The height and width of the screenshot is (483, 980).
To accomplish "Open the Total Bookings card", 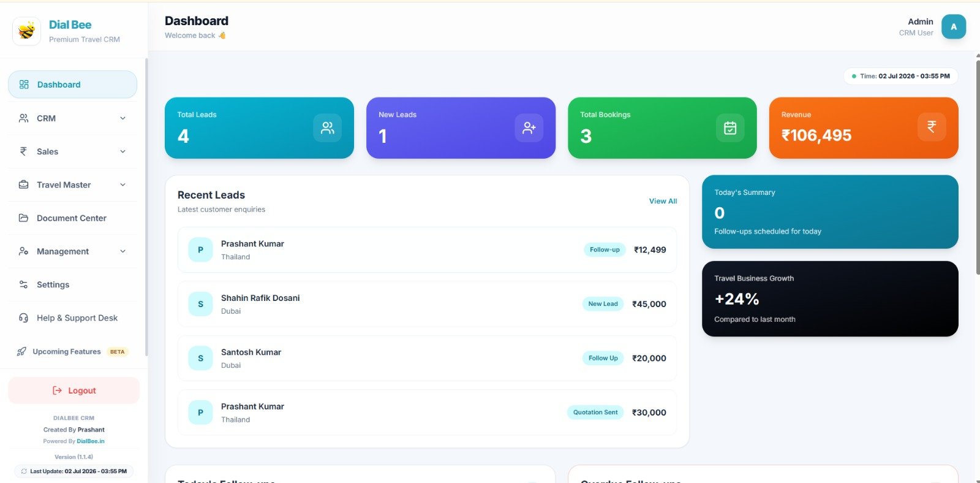I will click(x=662, y=127).
